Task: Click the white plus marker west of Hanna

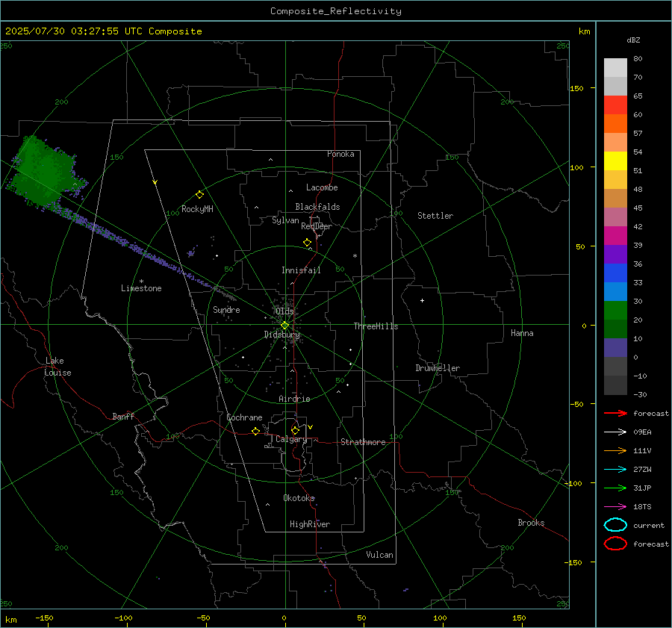Action: 422,300
